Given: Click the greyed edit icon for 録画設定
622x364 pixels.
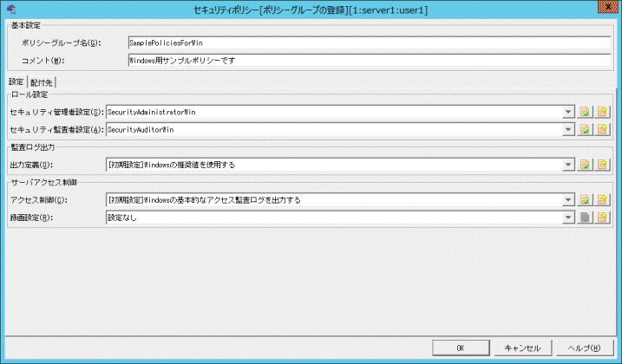Looking at the screenshot, I should tap(585, 218).
